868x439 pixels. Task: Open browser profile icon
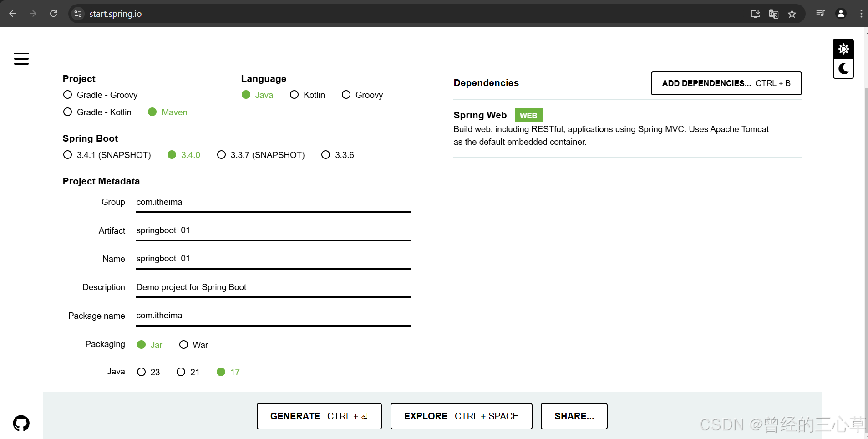click(x=841, y=13)
